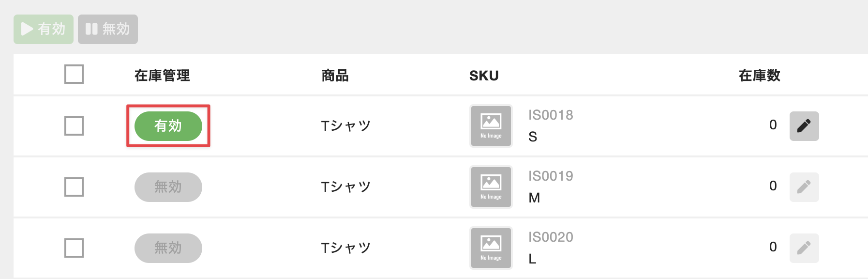Click the 在庫数 column header

click(759, 76)
